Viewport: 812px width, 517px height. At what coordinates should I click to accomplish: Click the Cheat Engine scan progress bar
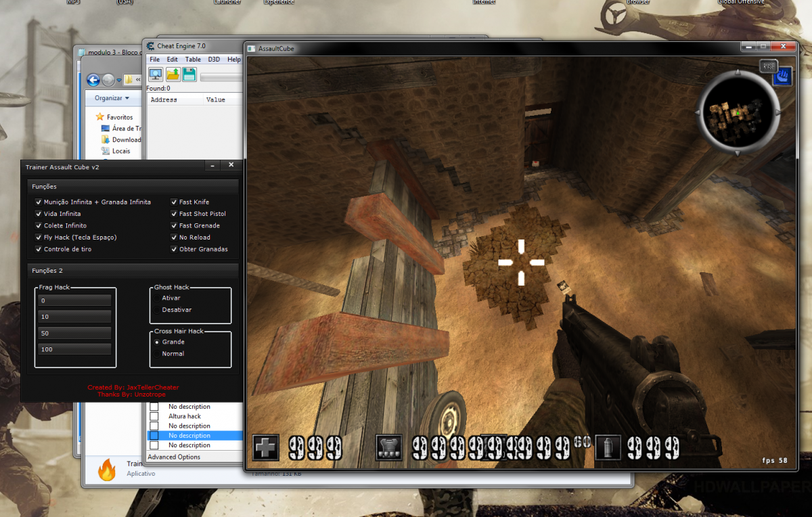coord(221,76)
